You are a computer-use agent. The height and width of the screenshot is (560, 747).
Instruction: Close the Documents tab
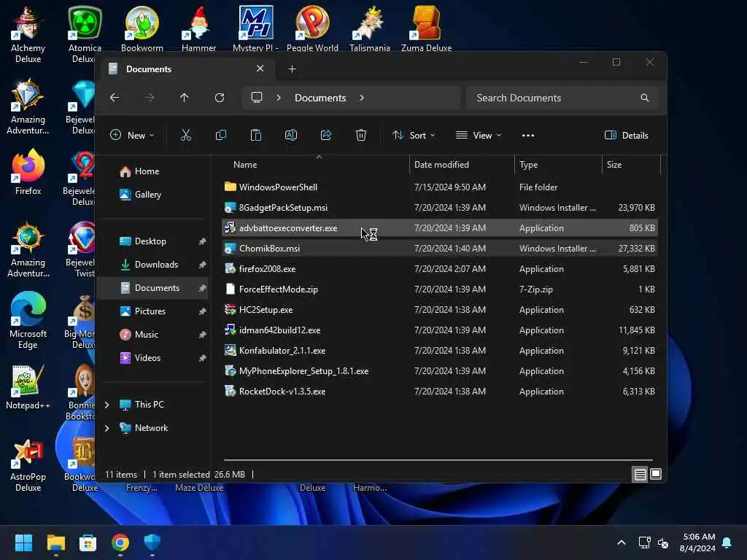(260, 69)
